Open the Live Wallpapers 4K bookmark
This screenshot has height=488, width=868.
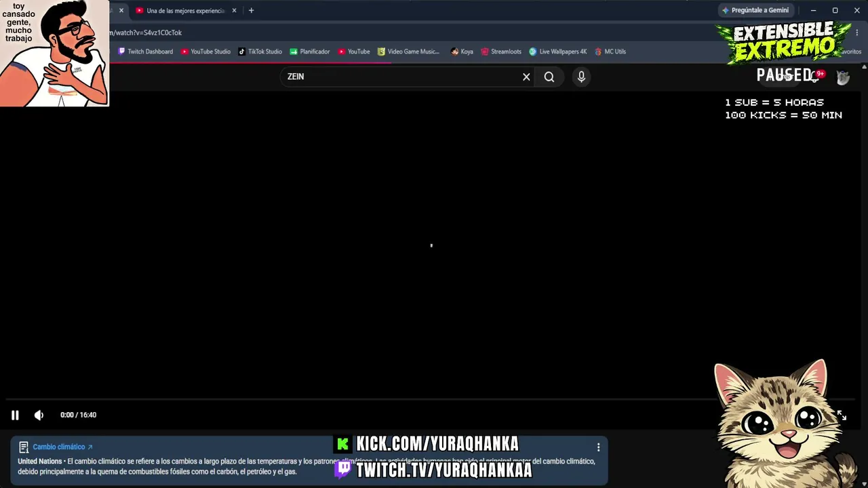click(558, 52)
